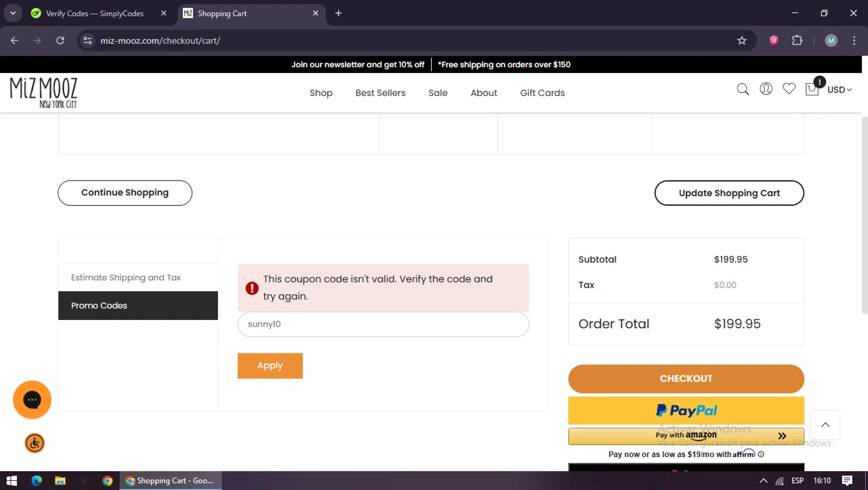
Task: Click the promo code input field
Action: click(383, 324)
